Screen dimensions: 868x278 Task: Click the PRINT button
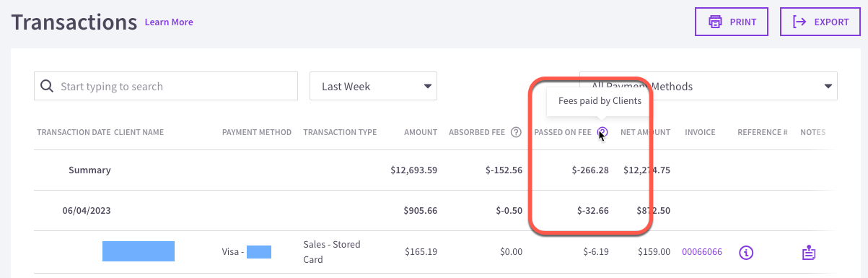pos(732,22)
